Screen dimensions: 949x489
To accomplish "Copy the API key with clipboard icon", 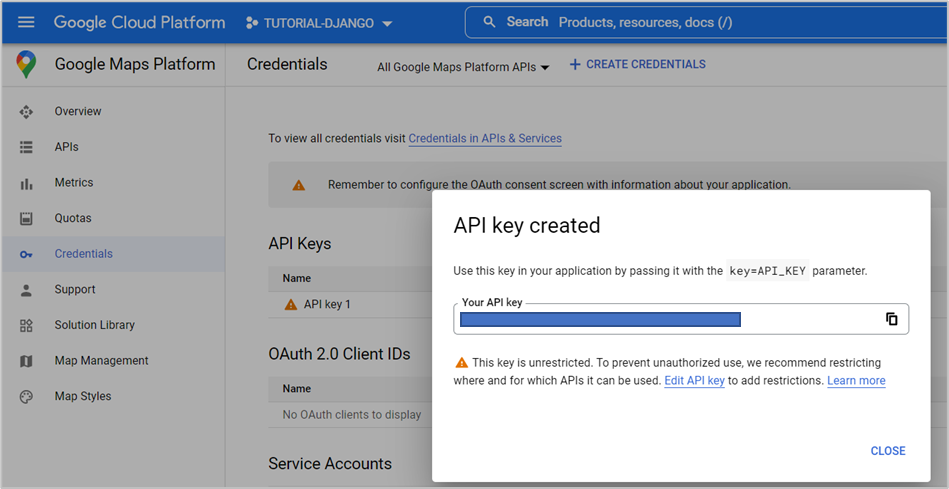I will [x=892, y=319].
